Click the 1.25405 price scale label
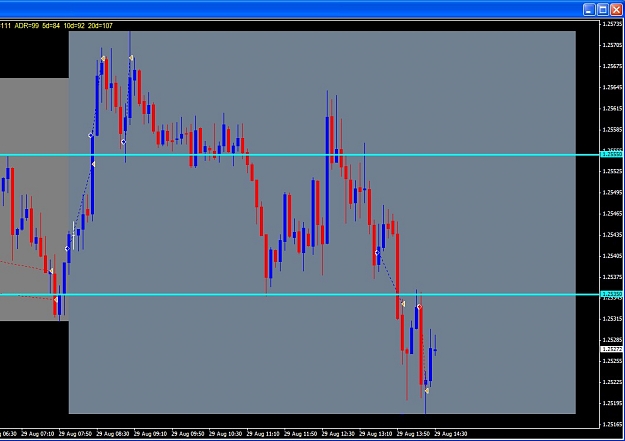Screen dimensions: 625x441 tap(612, 256)
